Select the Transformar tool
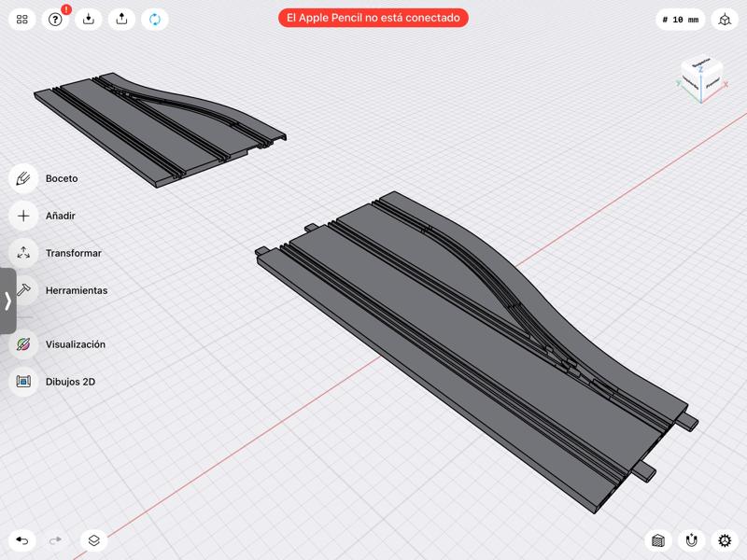 coord(54,253)
